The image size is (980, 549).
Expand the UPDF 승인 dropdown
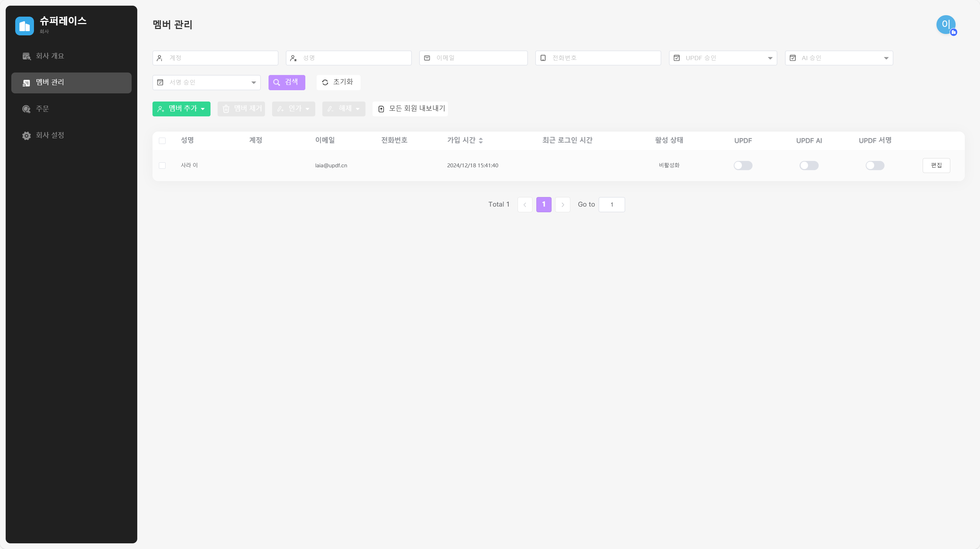(x=723, y=58)
